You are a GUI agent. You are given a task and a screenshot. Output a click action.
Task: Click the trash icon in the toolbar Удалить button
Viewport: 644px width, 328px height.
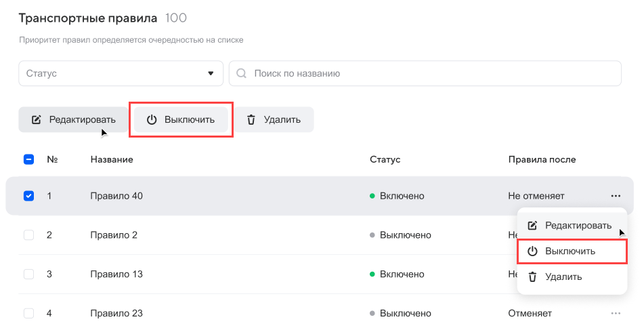point(251,120)
